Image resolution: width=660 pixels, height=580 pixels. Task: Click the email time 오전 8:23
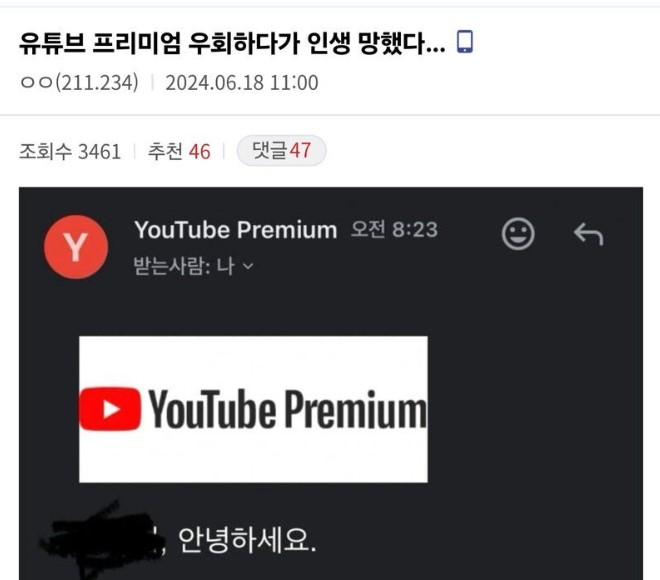[x=394, y=229]
